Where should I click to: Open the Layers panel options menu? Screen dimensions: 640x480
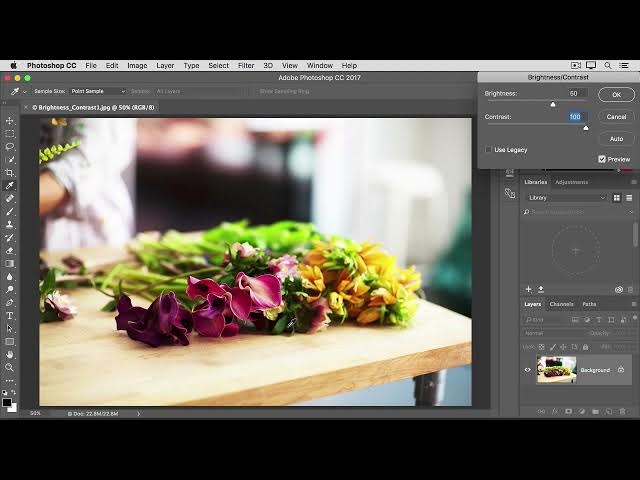pyautogui.click(x=633, y=304)
